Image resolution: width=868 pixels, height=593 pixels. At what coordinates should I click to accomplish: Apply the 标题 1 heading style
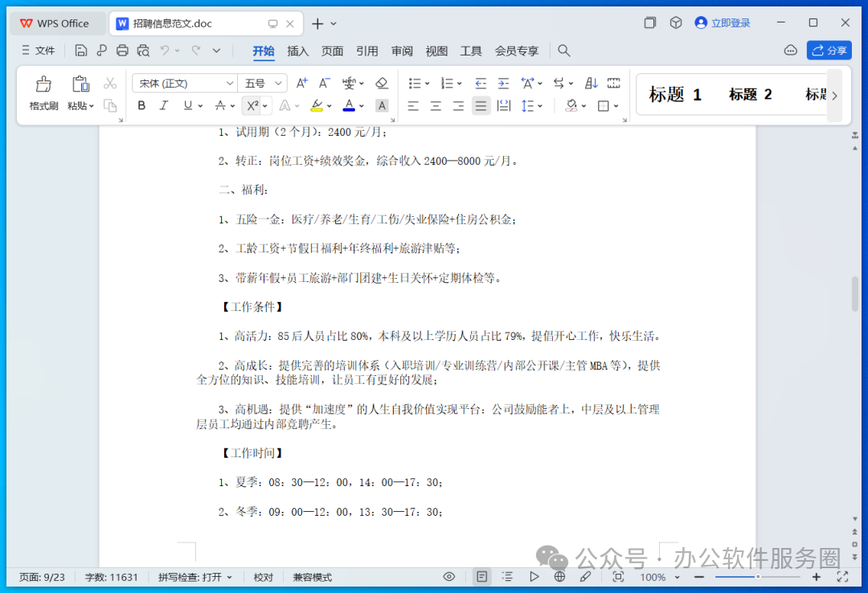(675, 95)
